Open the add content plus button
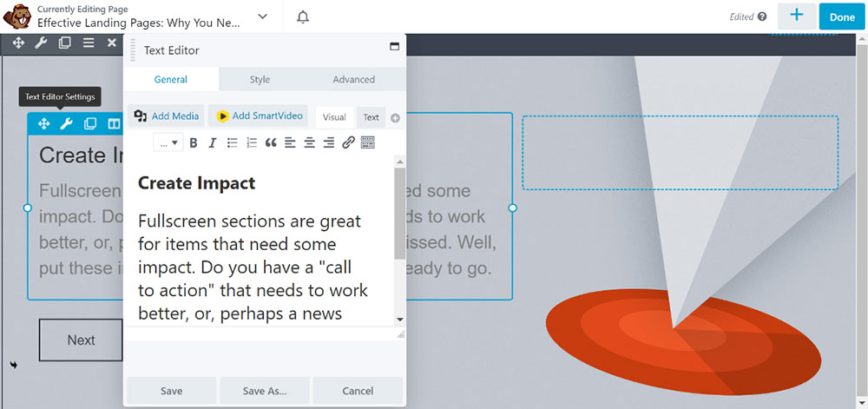Image resolution: width=868 pixels, height=409 pixels. coord(797,16)
